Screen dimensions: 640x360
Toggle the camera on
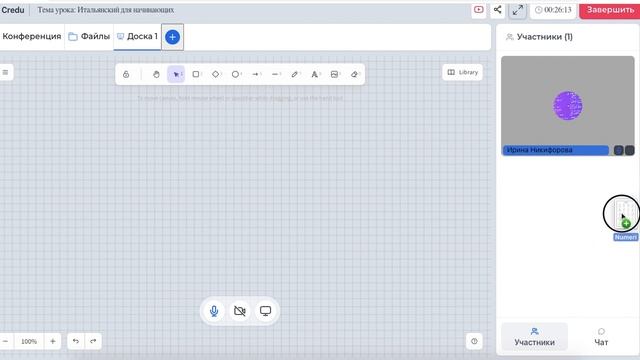240,311
